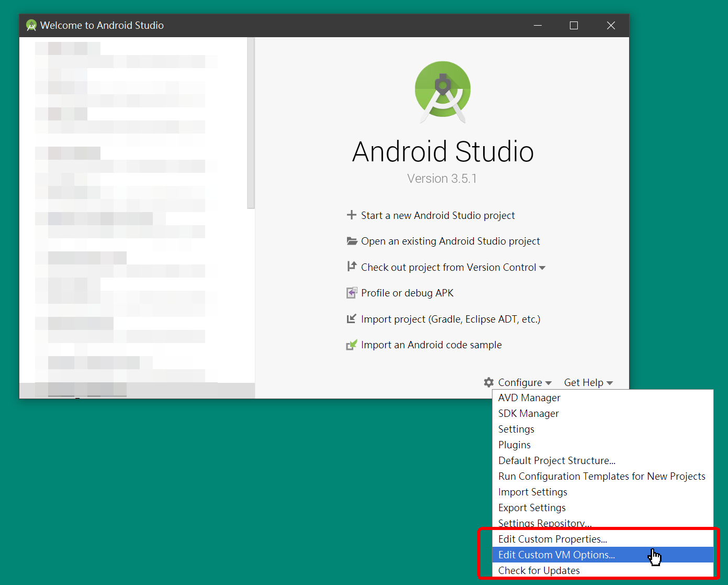Click the Import project arrow icon

[352, 318]
